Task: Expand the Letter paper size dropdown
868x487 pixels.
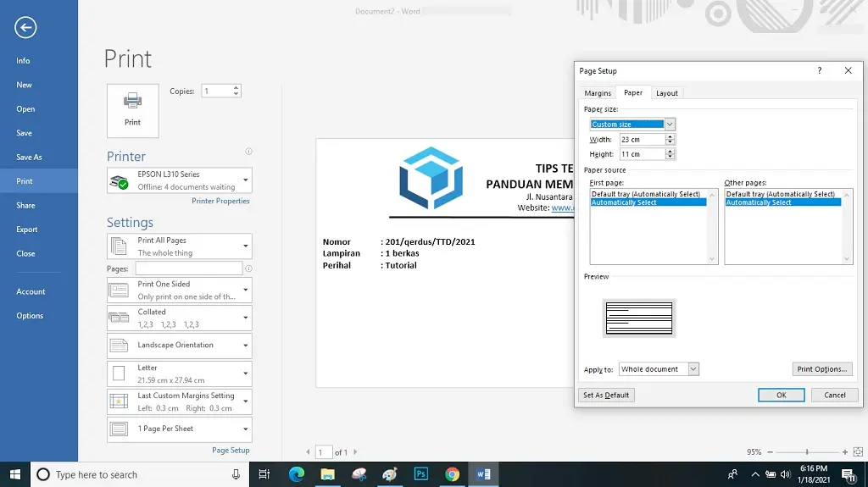Action: 180,374
